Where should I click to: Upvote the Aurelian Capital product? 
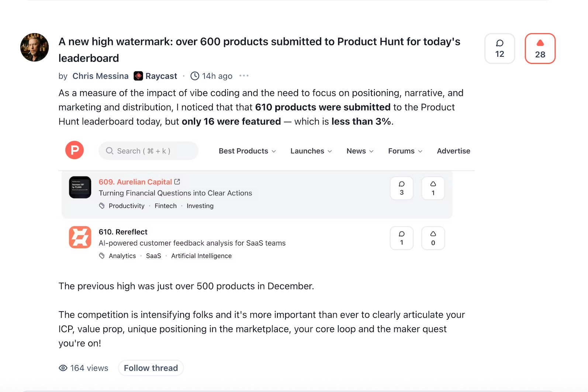tap(433, 188)
